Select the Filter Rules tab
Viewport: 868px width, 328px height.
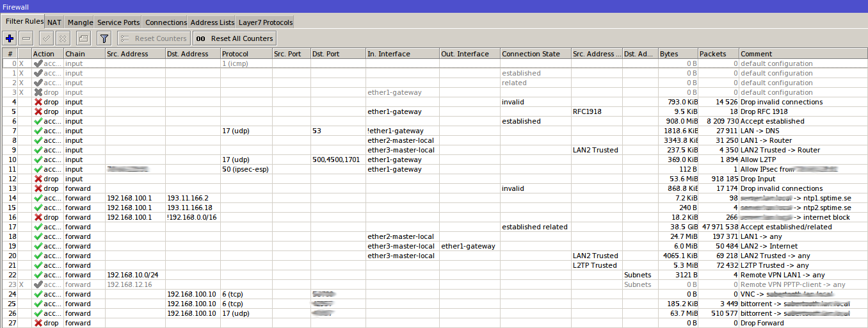pyautogui.click(x=24, y=21)
